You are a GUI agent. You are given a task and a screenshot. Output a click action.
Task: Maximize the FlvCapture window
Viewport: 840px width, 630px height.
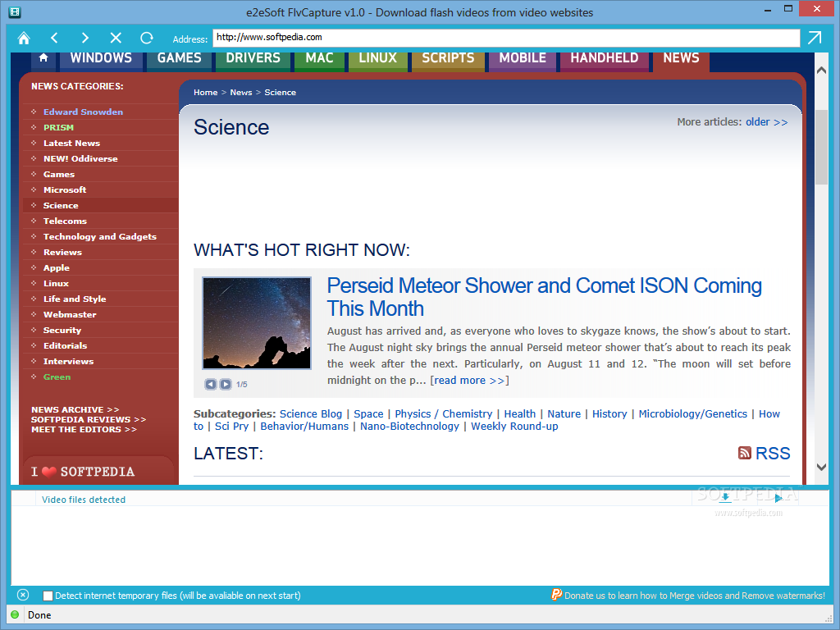point(788,8)
